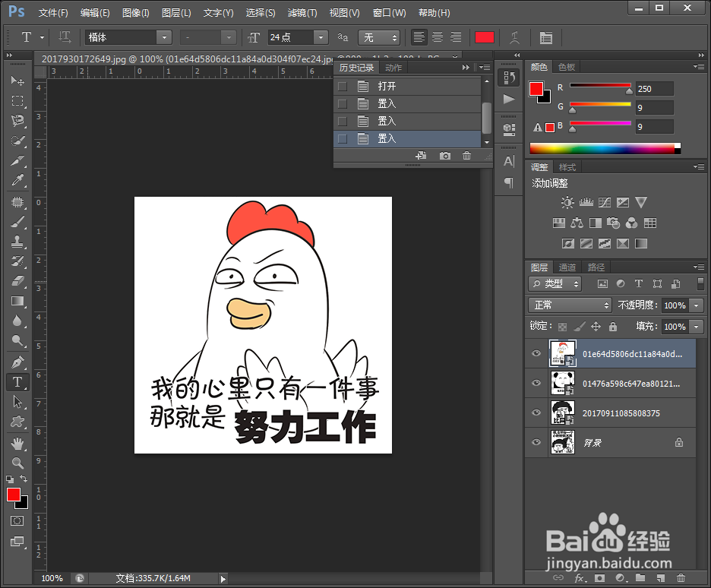Select the Lasso tool
This screenshot has height=588, width=711.
tap(17, 121)
